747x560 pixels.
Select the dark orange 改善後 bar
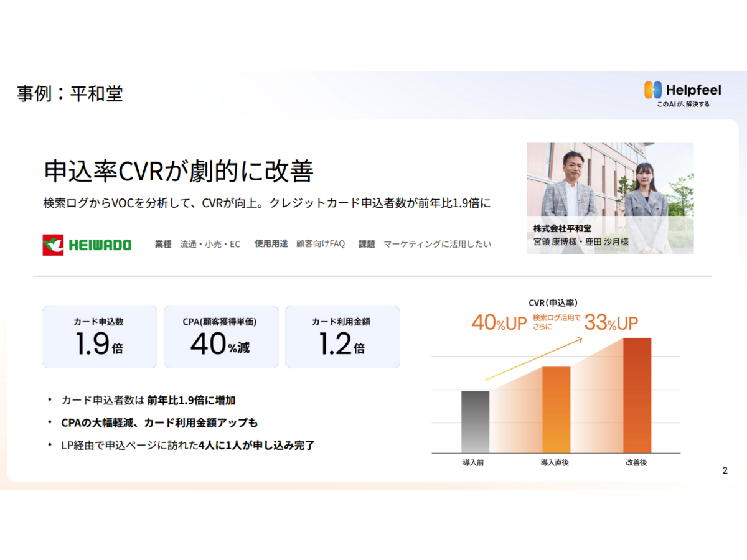tap(637, 394)
